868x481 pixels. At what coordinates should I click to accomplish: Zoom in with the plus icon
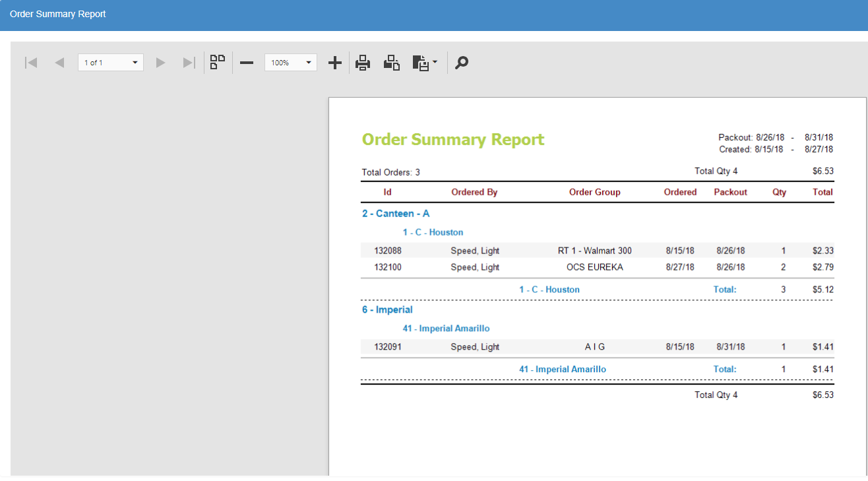pyautogui.click(x=335, y=63)
